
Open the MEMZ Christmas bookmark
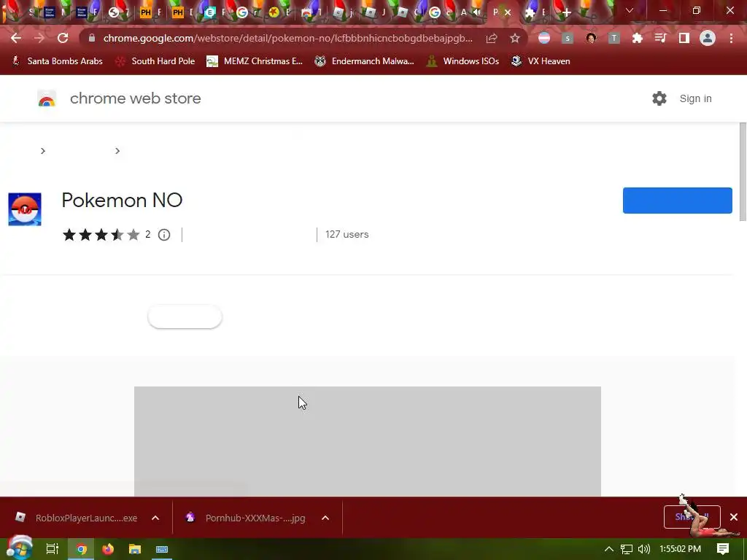tap(255, 61)
